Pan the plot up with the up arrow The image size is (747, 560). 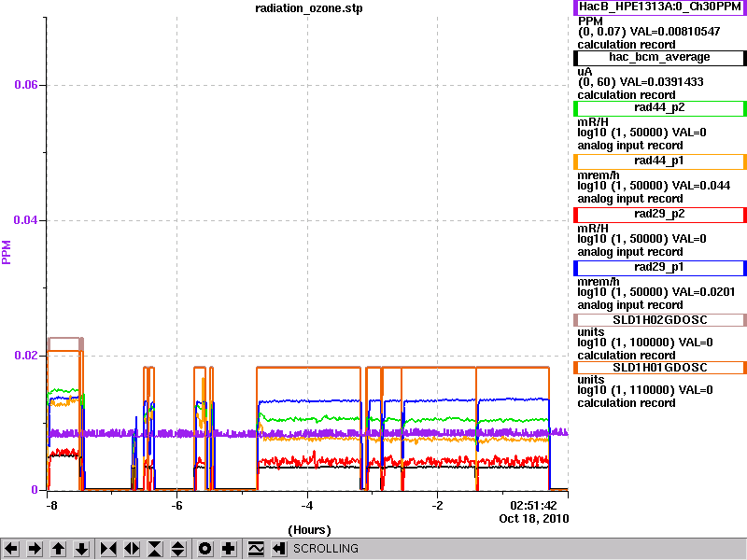tap(58, 549)
